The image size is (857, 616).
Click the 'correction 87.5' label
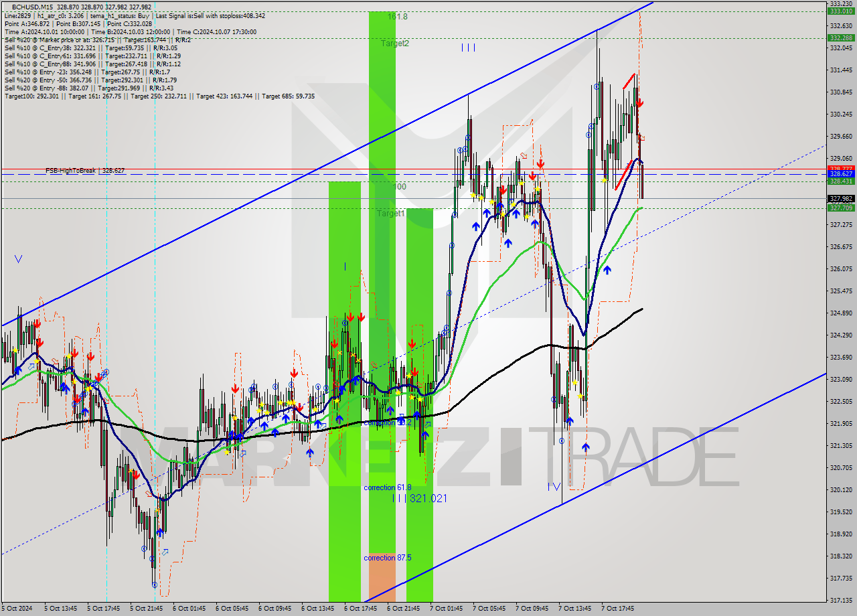(387, 558)
